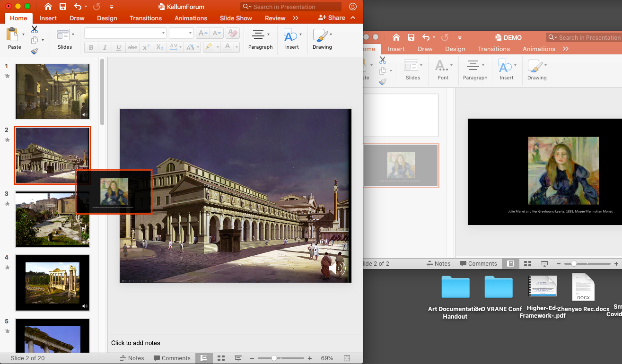The width and height of the screenshot is (622, 364).
Task: Click the Paste clipboard icon in KellumForum
Action: tap(12, 35)
